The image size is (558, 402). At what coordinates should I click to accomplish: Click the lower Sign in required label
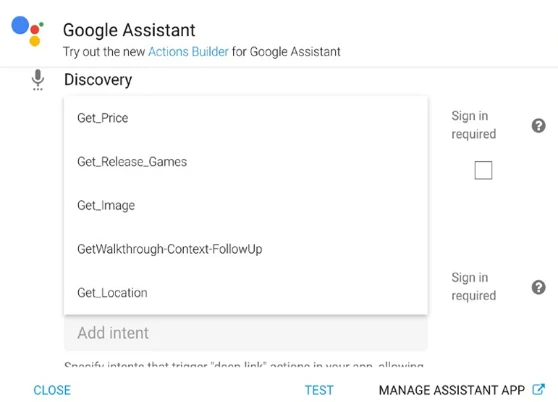(473, 286)
